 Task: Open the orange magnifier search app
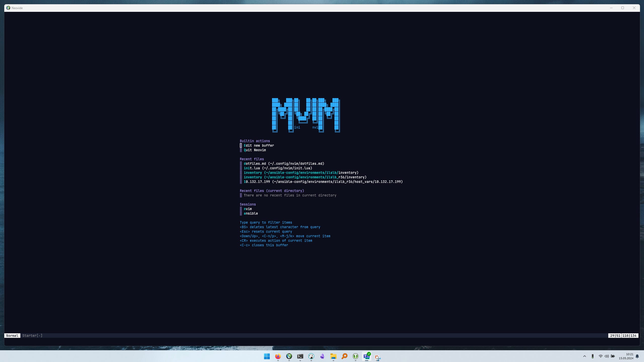tap(344, 356)
